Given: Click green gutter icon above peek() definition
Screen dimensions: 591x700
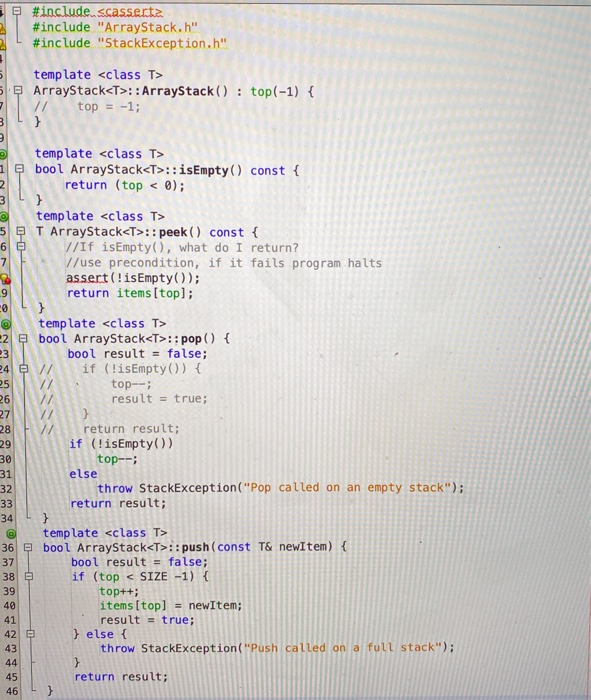Looking at the screenshot, I should (4, 217).
